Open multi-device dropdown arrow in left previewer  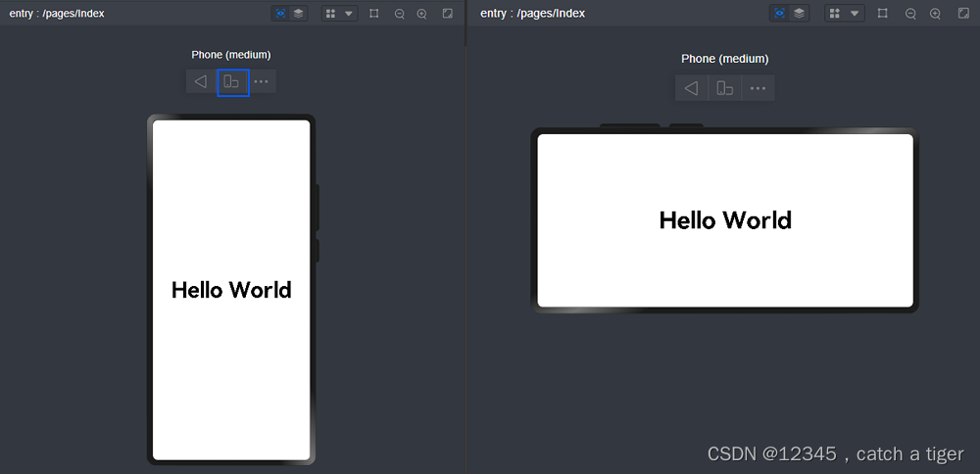[349, 13]
